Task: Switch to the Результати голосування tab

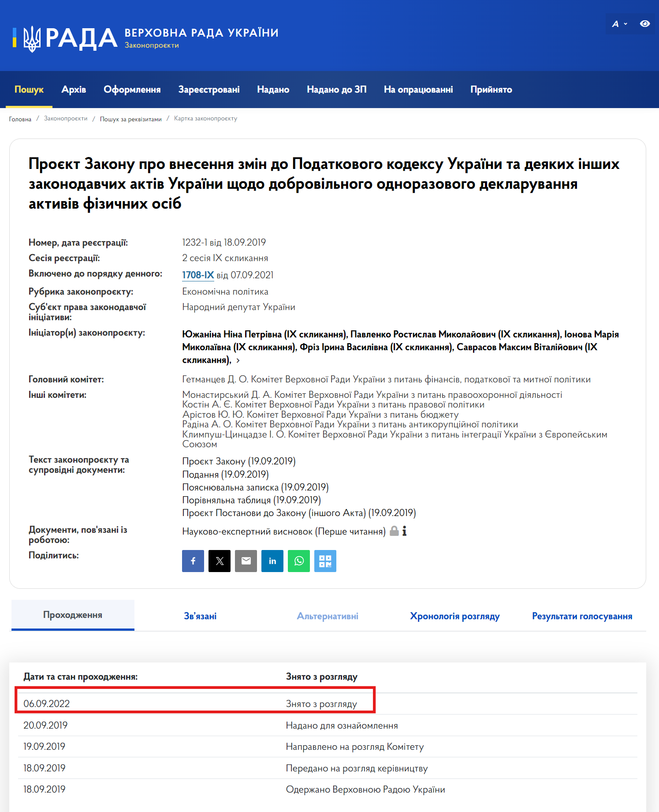Action: 582,616
